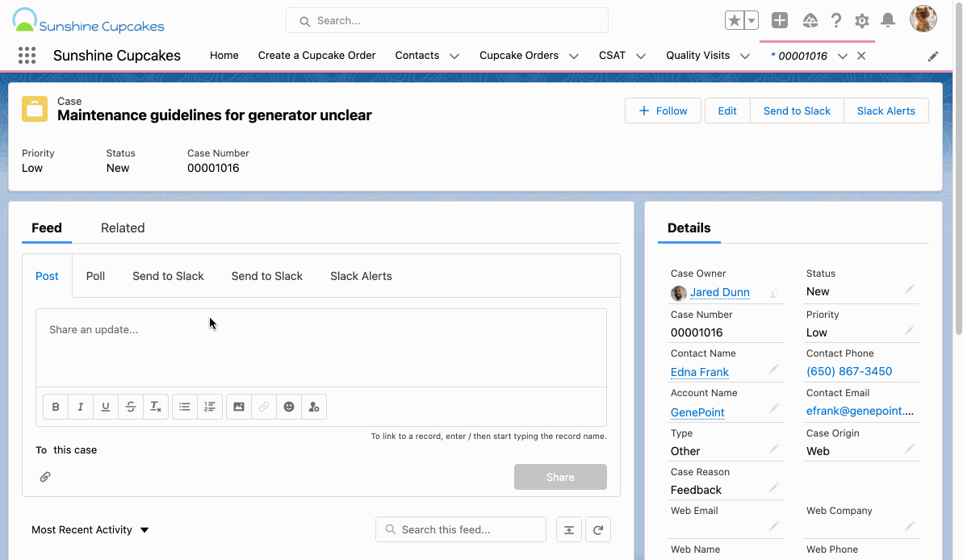The height and width of the screenshot is (560, 963).
Task: Insert a numbered list
Action: [x=209, y=407]
